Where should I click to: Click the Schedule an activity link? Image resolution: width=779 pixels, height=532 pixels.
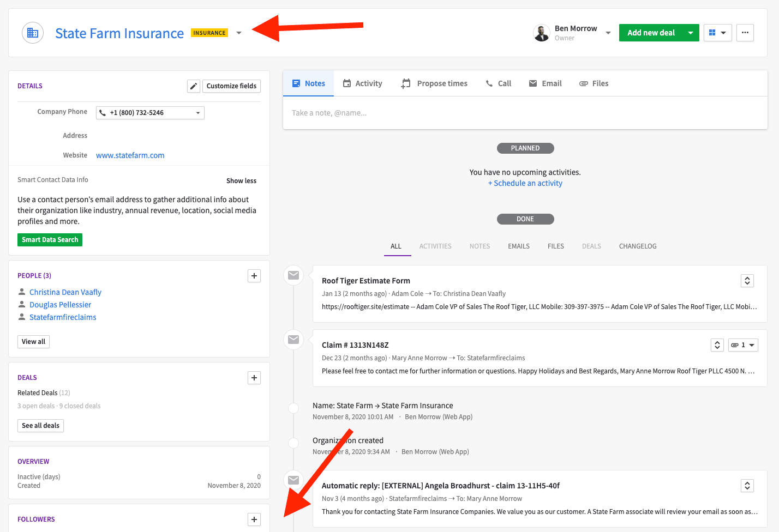click(525, 183)
